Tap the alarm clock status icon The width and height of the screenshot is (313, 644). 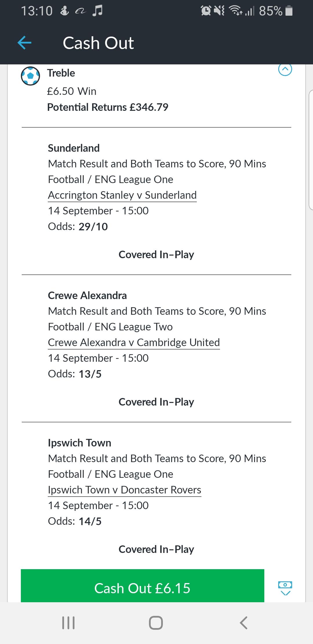[206, 11]
